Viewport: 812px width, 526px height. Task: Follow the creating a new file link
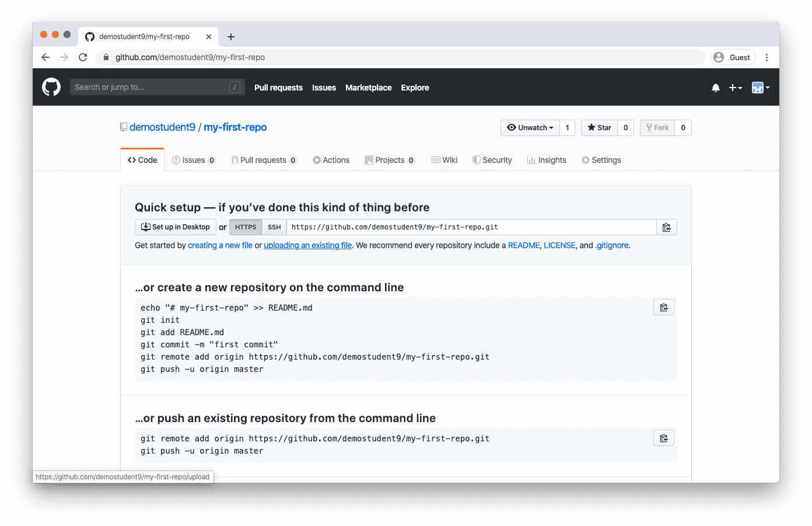pos(220,245)
